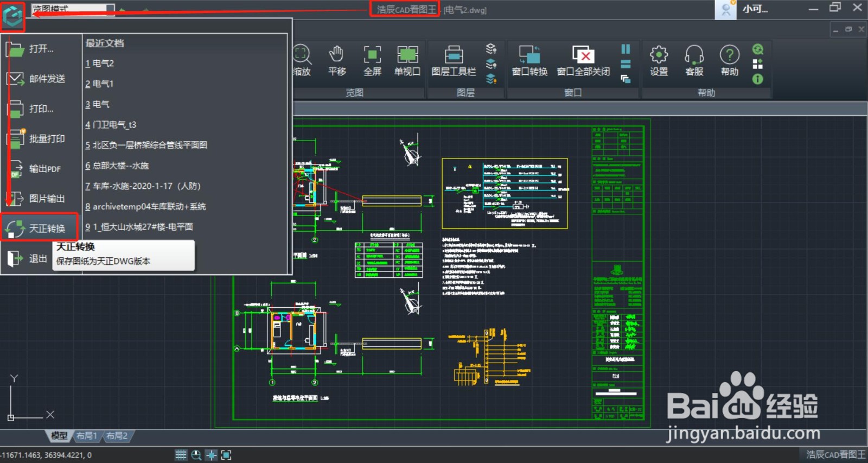Image resolution: width=868 pixels, height=463 pixels.
Task: Switch to the 模型 model tab
Action: tap(59, 436)
